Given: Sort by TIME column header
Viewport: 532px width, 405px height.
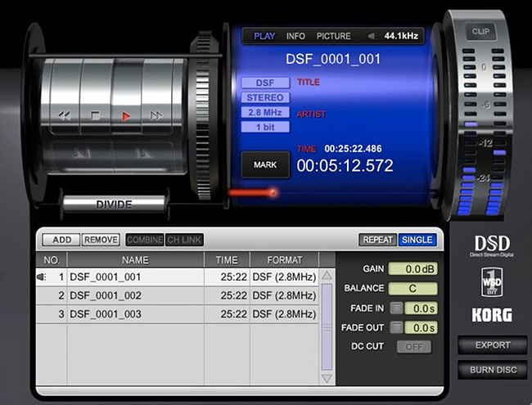Looking at the screenshot, I should (x=227, y=260).
